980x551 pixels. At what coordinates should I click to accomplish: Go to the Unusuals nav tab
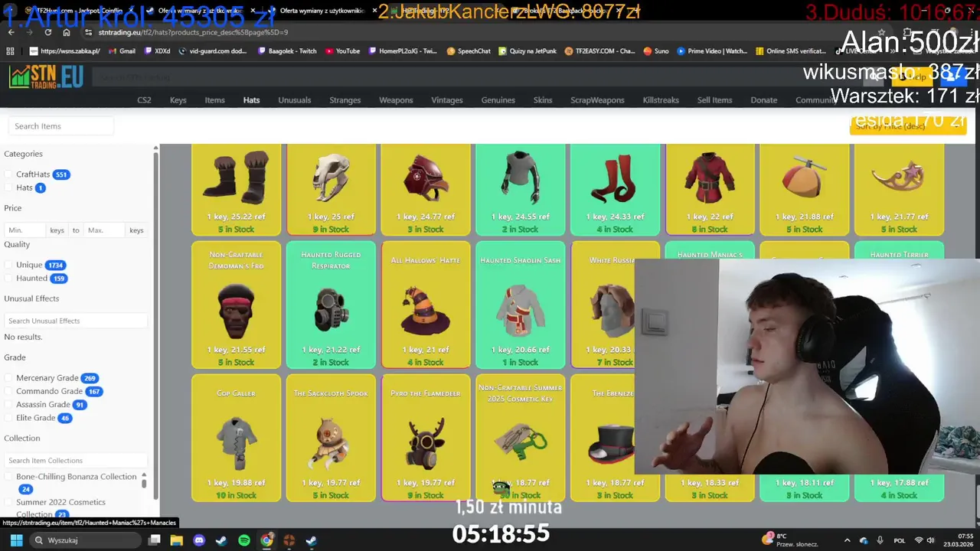(295, 100)
